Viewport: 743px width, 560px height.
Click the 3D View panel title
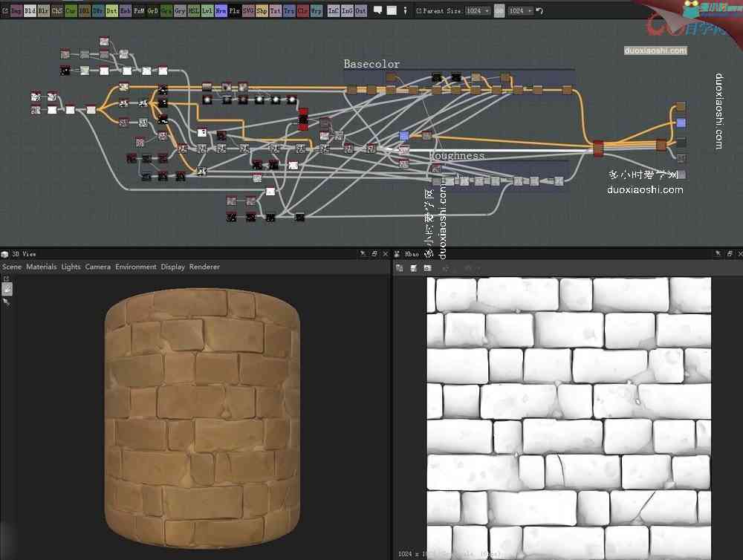coord(25,254)
